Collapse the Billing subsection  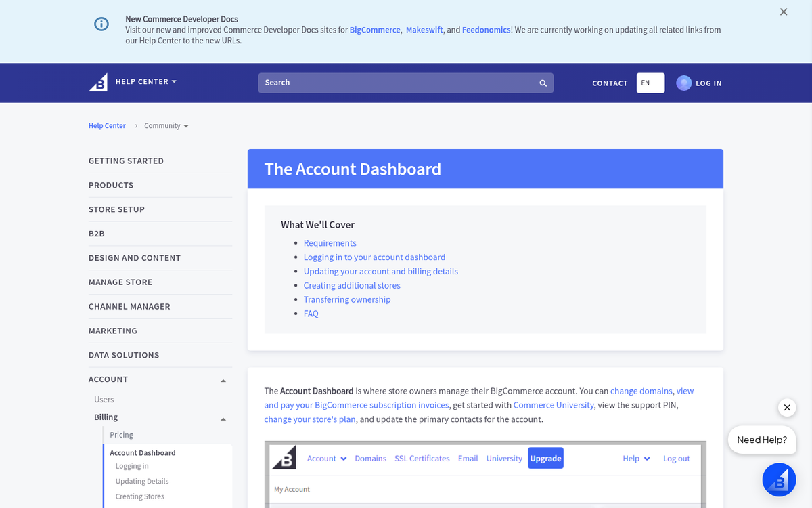point(223,418)
